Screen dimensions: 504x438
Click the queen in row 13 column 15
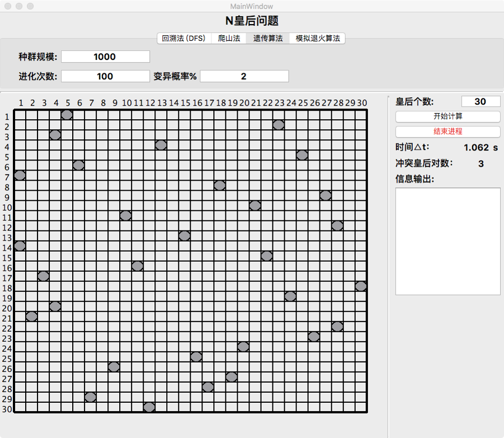(185, 236)
